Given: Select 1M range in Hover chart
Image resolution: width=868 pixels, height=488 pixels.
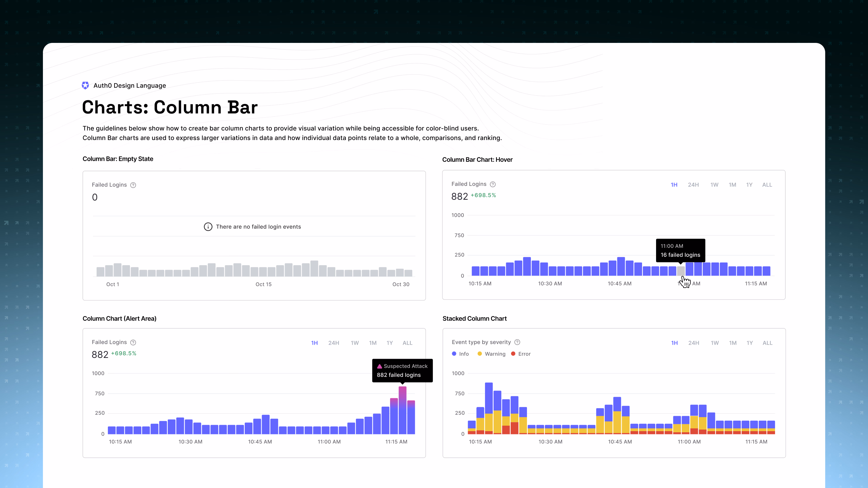Looking at the screenshot, I should 732,185.
